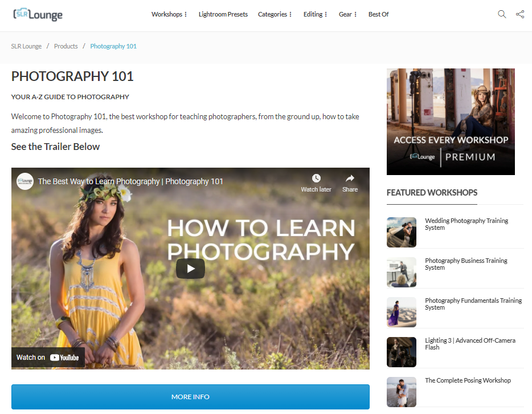Image resolution: width=532 pixels, height=414 pixels.
Task: Open Photography Fundamentals Training System link
Action: (473, 304)
